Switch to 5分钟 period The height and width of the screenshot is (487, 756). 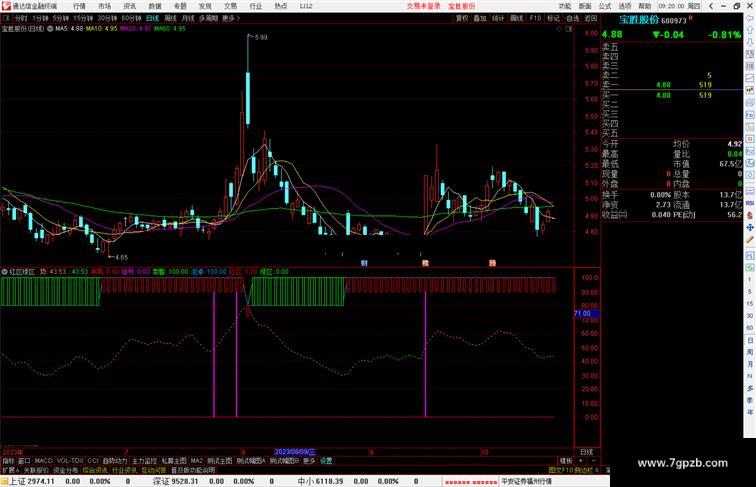61,18
